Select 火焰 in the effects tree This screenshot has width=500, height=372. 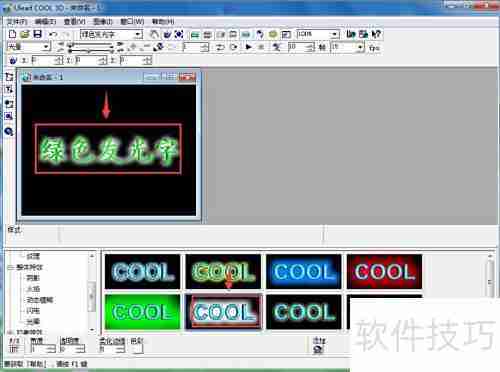(33, 289)
